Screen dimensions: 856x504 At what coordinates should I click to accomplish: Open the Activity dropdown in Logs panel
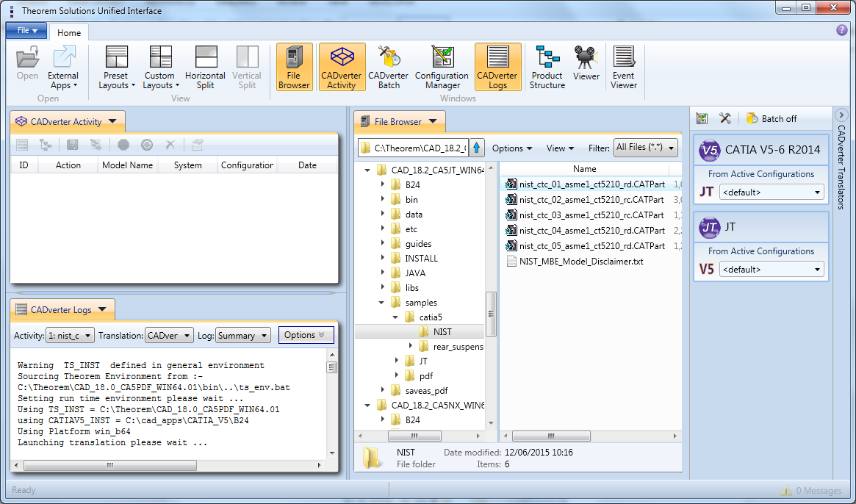(x=71, y=335)
